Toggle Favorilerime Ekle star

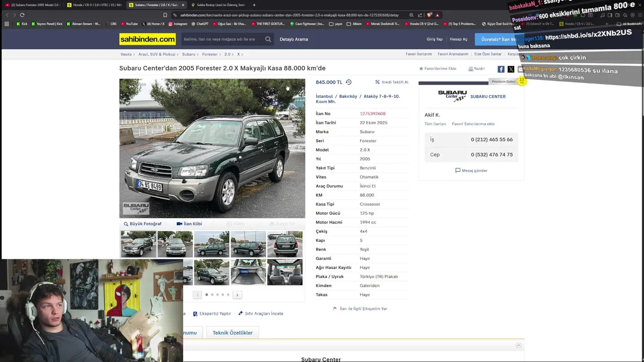tap(438, 68)
